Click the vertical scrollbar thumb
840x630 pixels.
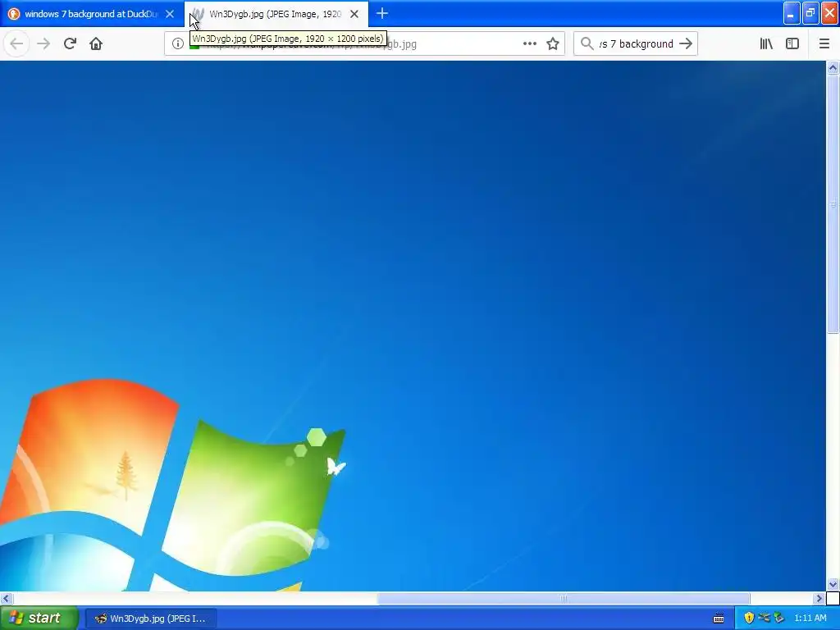tap(833, 204)
